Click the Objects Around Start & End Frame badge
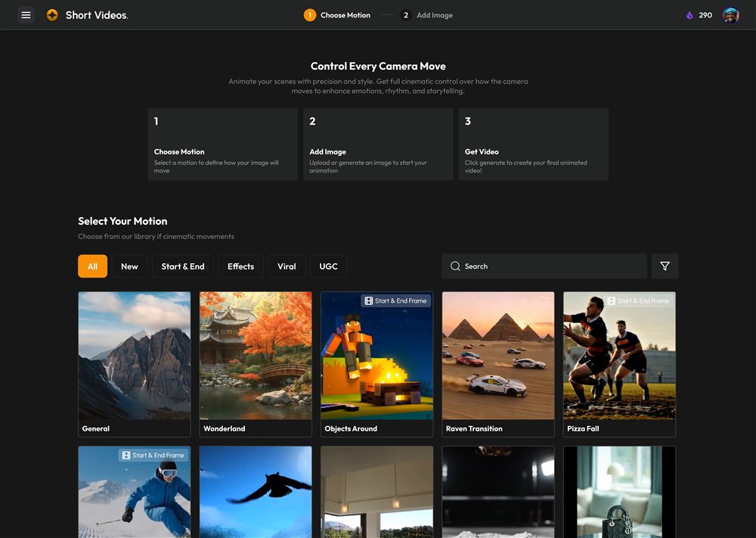Image resolution: width=756 pixels, height=538 pixels. (x=396, y=300)
